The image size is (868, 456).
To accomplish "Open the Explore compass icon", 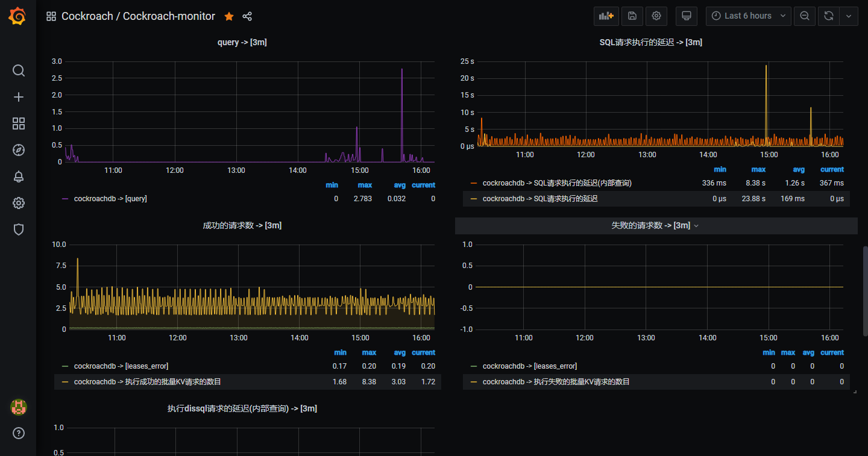I will (19, 150).
